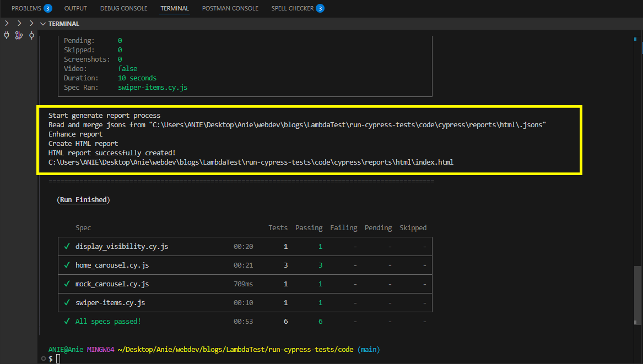Image resolution: width=643 pixels, height=364 pixels.
Task: Click the Run Finished link
Action: pyautogui.click(x=83, y=199)
